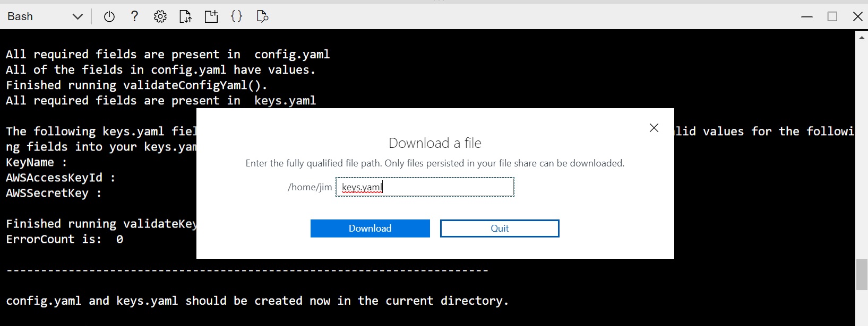Screen dimensions: 868x326
Task: Click the upload/download files icon
Action: tap(185, 16)
